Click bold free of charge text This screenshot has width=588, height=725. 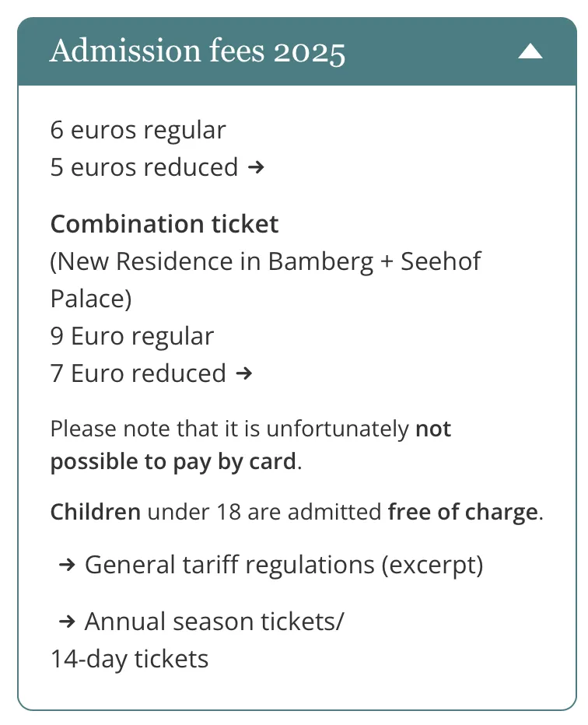[464, 513]
